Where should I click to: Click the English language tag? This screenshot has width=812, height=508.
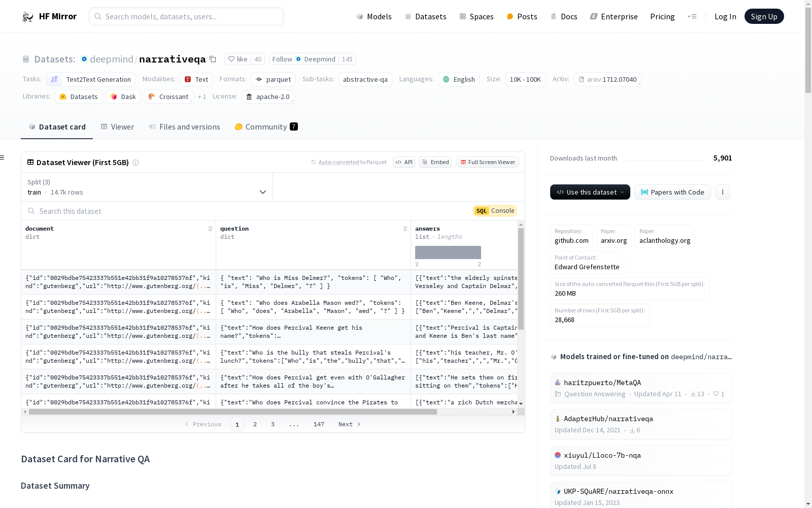459,79
